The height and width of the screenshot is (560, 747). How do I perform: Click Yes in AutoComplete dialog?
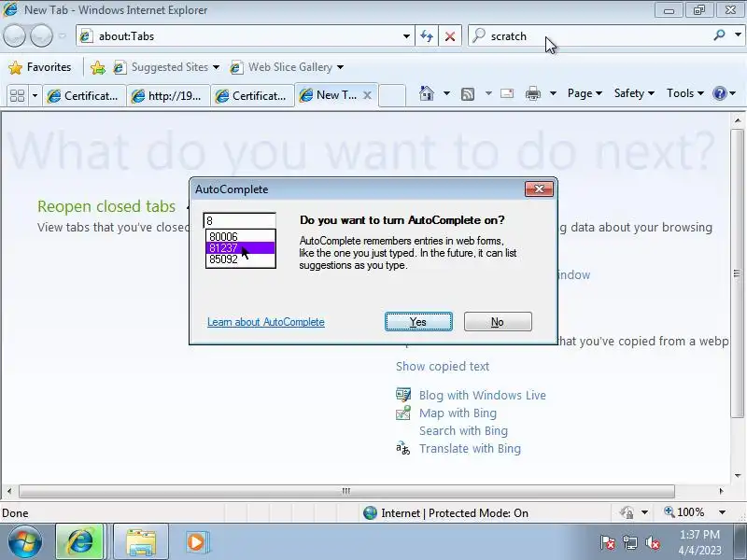pos(418,322)
